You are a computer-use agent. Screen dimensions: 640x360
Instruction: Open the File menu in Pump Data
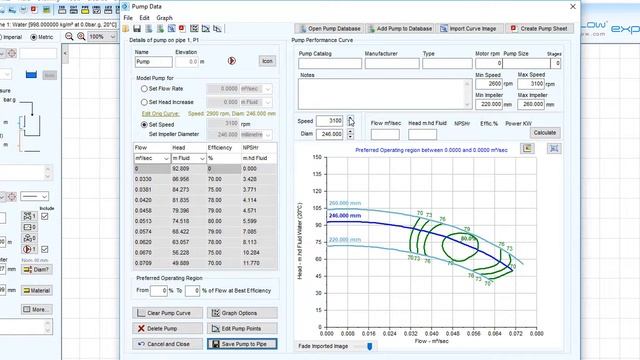128,18
